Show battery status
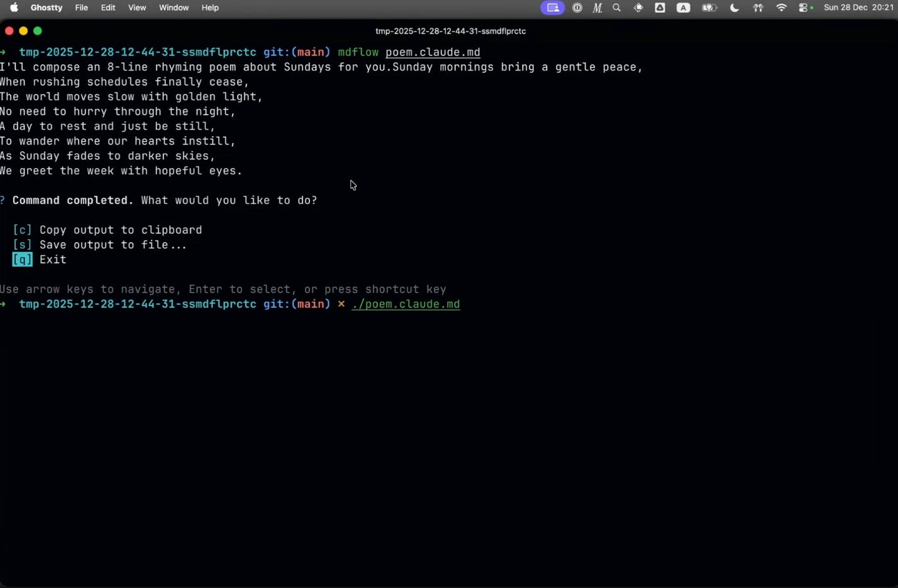898x588 pixels. [x=710, y=8]
